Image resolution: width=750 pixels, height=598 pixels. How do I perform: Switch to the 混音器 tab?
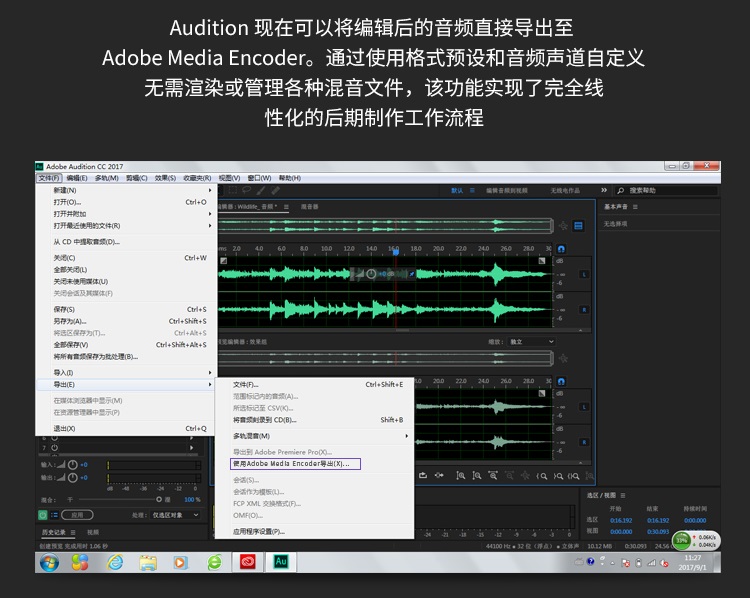click(x=309, y=207)
